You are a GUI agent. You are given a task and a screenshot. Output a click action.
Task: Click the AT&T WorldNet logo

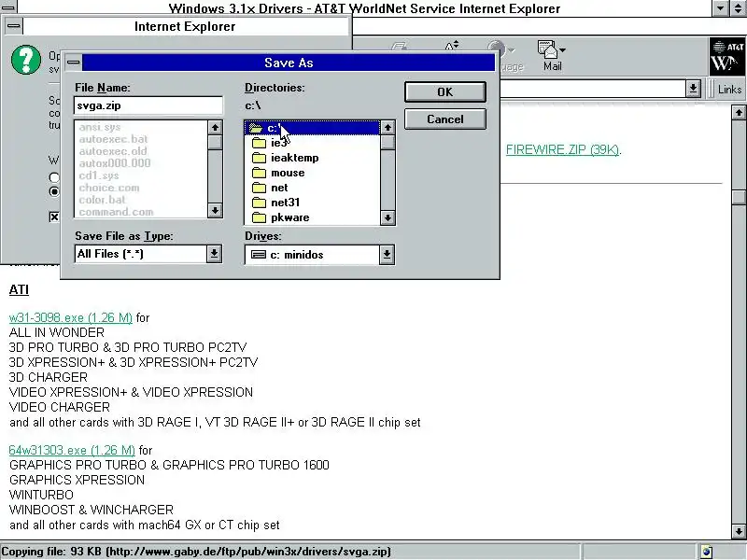[x=727, y=57]
